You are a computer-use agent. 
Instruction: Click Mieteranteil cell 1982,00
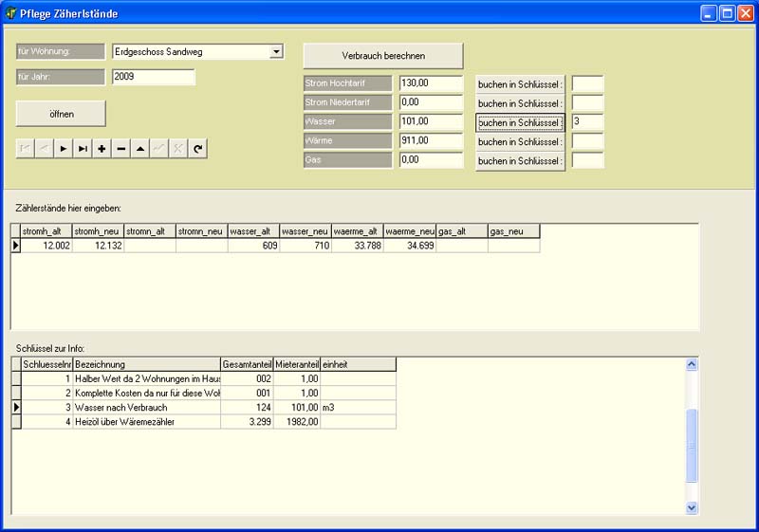(x=297, y=421)
